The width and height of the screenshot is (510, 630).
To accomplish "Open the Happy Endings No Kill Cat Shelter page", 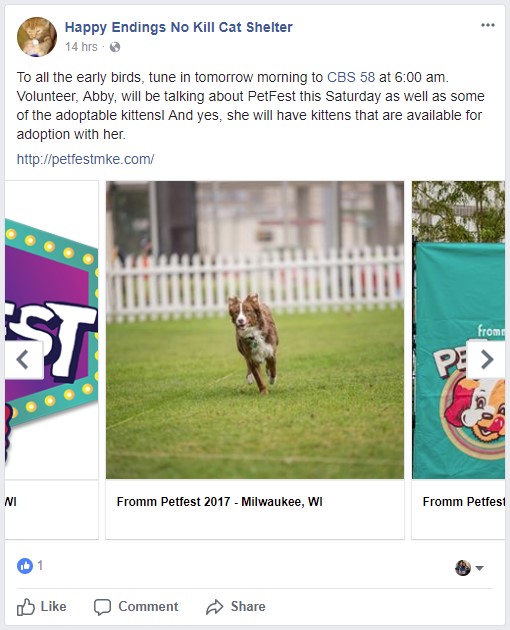I will [179, 27].
